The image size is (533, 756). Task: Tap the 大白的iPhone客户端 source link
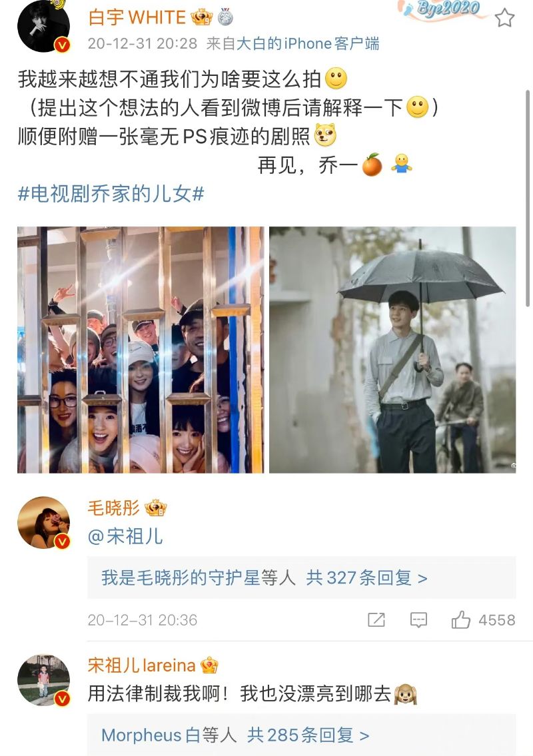[x=307, y=44]
